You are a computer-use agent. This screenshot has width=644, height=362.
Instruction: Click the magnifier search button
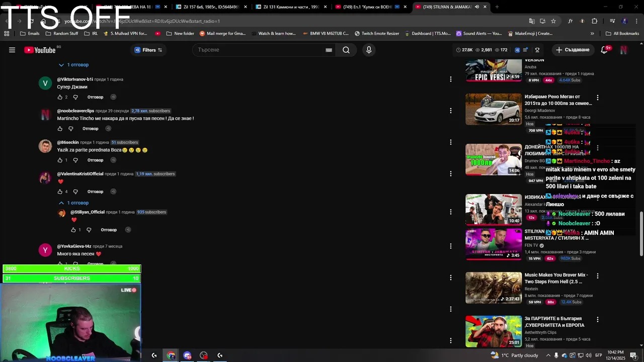(346, 50)
